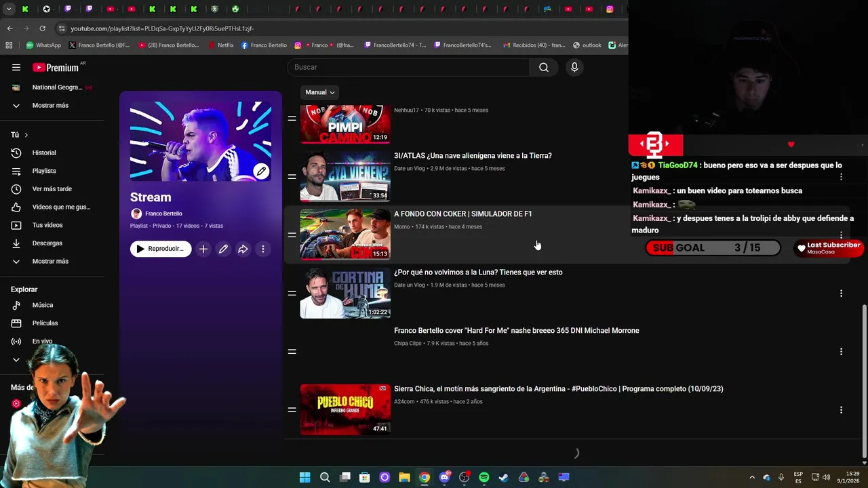Open Date un Vlog channel under Luna video
The width and height of the screenshot is (868, 488).
(409, 285)
